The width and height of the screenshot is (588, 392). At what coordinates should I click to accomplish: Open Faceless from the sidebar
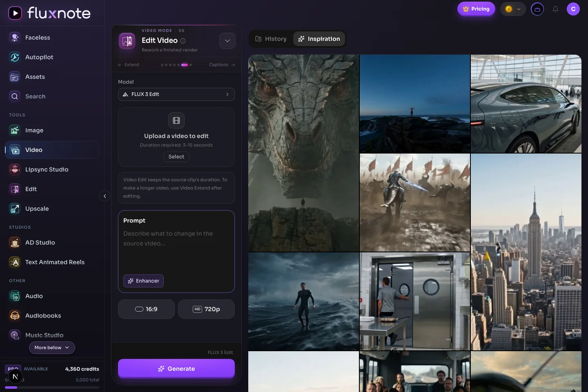(52, 38)
